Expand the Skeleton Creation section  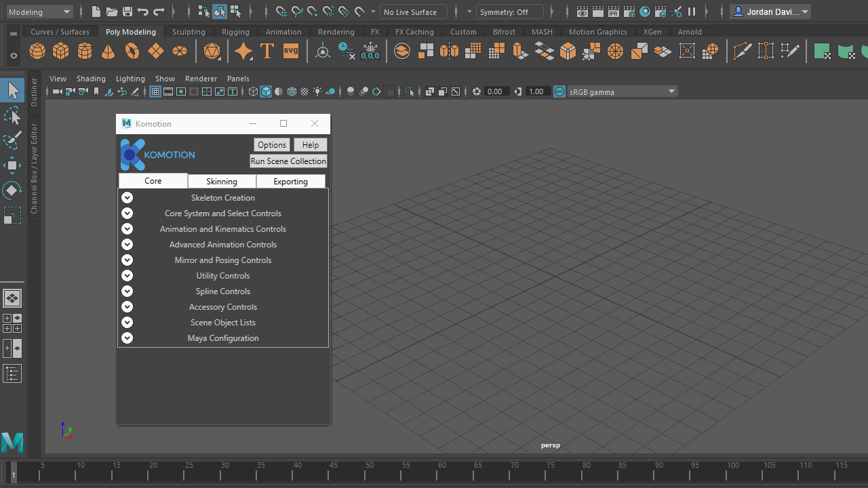point(127,198)
